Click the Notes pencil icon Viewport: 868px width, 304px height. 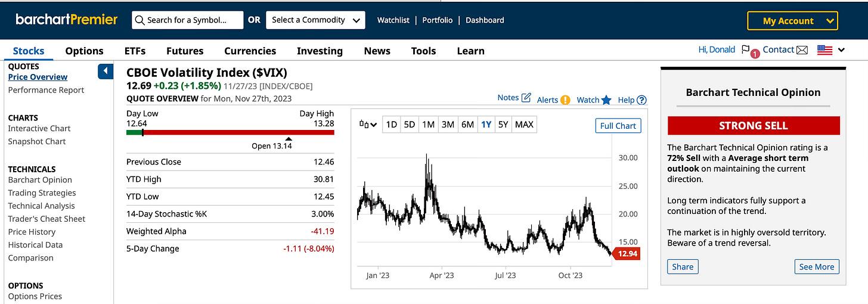[x=526, y=97]
